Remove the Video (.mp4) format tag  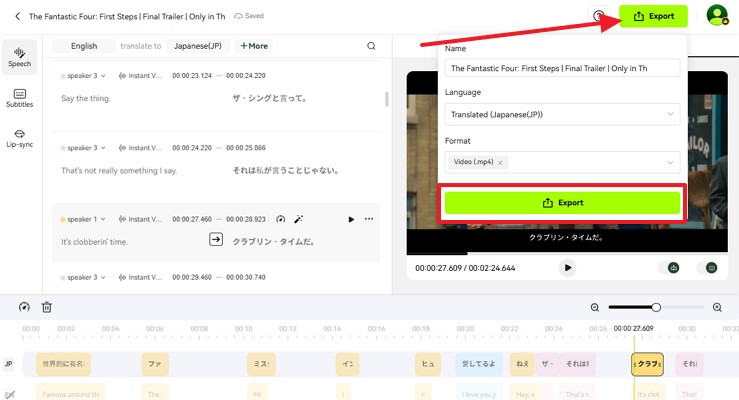point(501,163)
